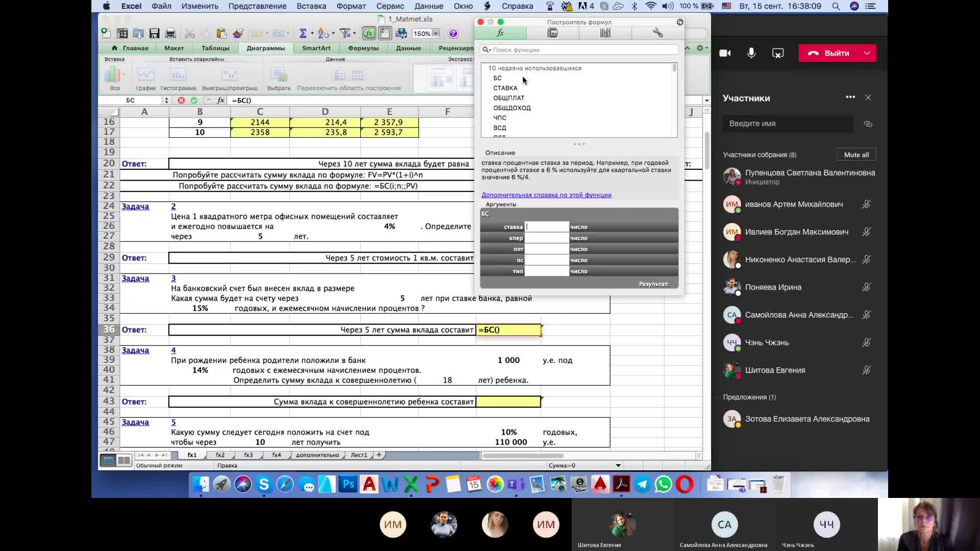
Task: Click the Sort A-Z icon
Action: click(x=323, y=34)
